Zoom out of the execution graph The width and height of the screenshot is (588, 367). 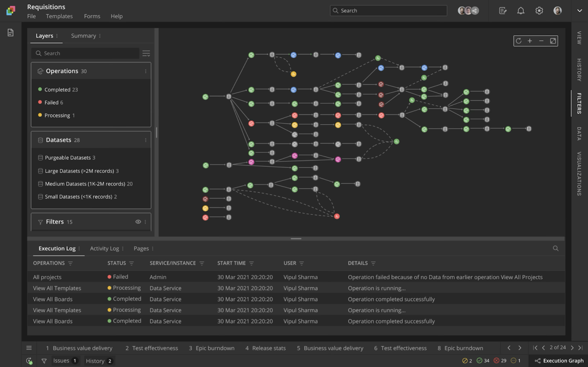coord(541,41)
